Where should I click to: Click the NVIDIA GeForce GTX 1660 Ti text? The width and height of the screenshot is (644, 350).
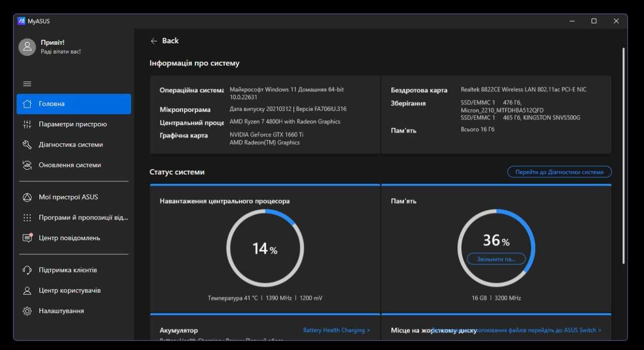click(x=266, y=134)
